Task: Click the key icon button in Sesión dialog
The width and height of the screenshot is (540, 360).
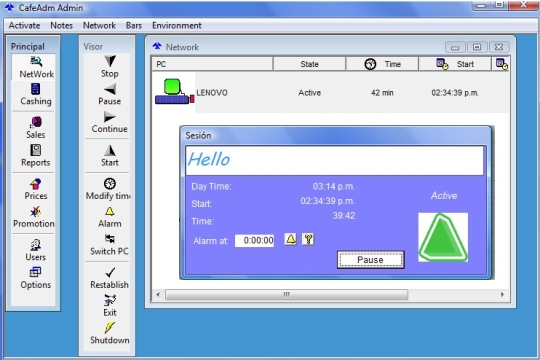Action: (x=308, y=239)
